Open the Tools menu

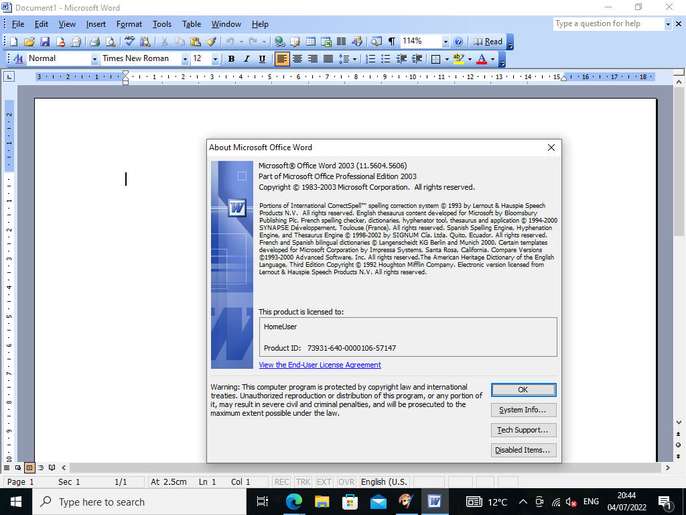pyautogui.click(x=162, y=24)
